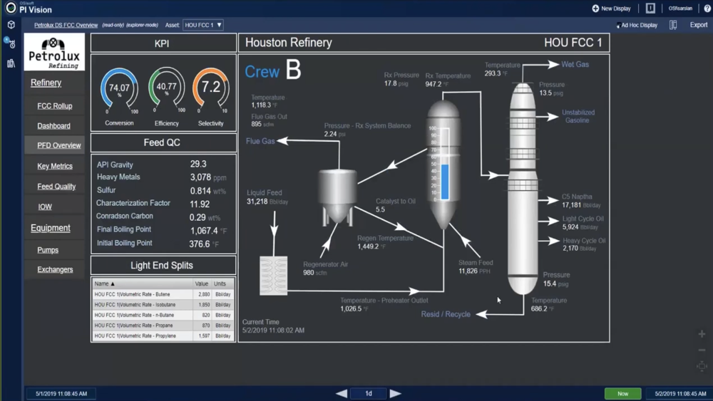Click the Export button
713x401 pixels.
click(x=698, y=25)
